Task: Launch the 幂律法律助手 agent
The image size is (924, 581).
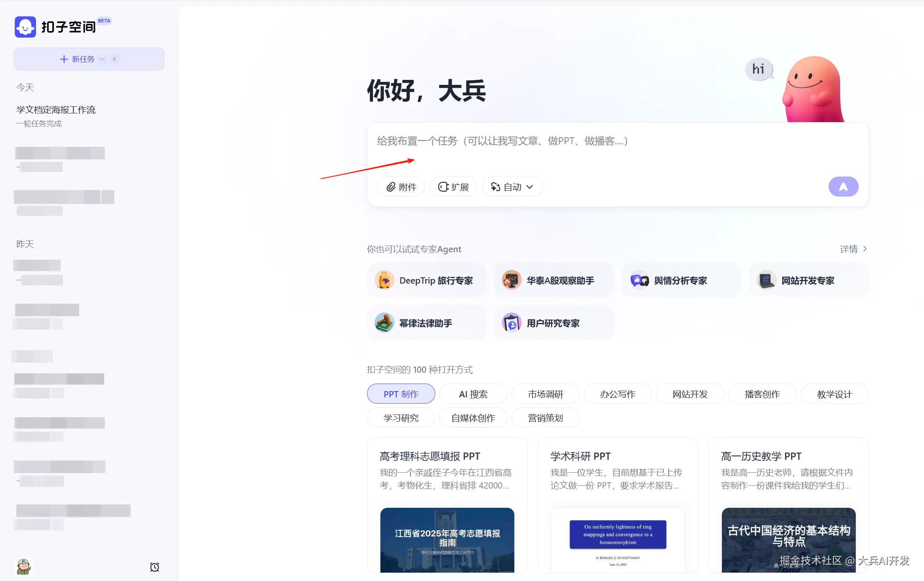Action: coord(426,323)
